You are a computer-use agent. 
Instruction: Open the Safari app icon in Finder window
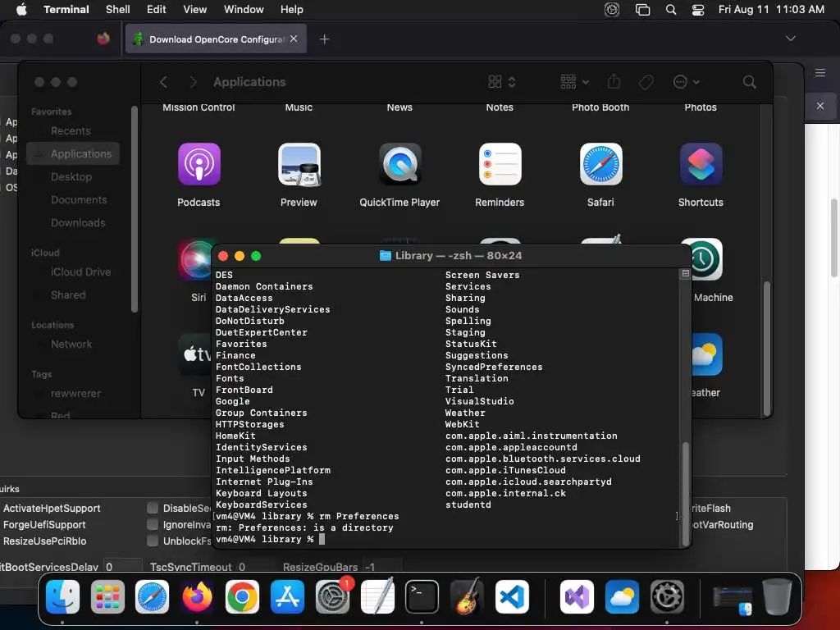point(600,164)
